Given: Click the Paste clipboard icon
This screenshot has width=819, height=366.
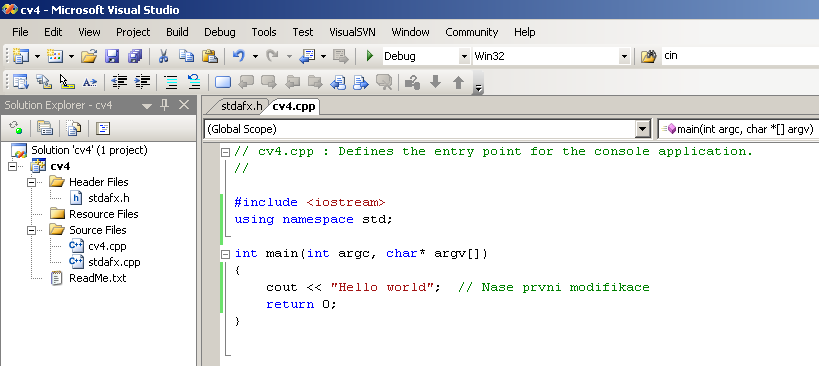Looking at the screenshot, I should [209, 56].
